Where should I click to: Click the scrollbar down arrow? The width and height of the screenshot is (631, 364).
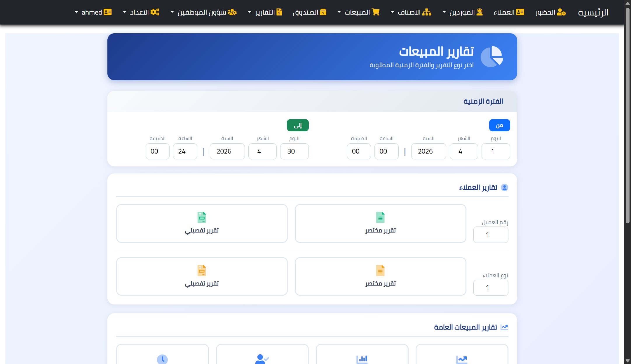(x=627, y=361)
